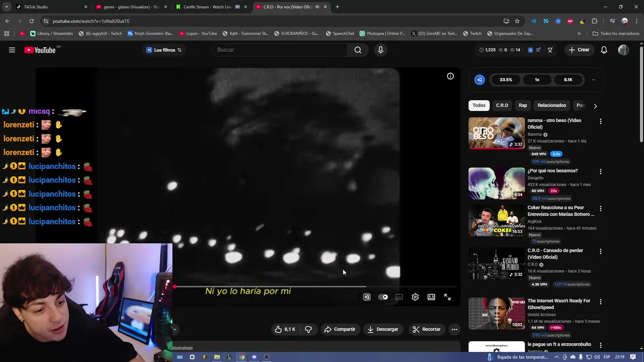Image resolution: width=644 pixels, height=362 pixels.
Task: Open Chrome from the Windows taskbar
Action: click(x=242, y=357)
